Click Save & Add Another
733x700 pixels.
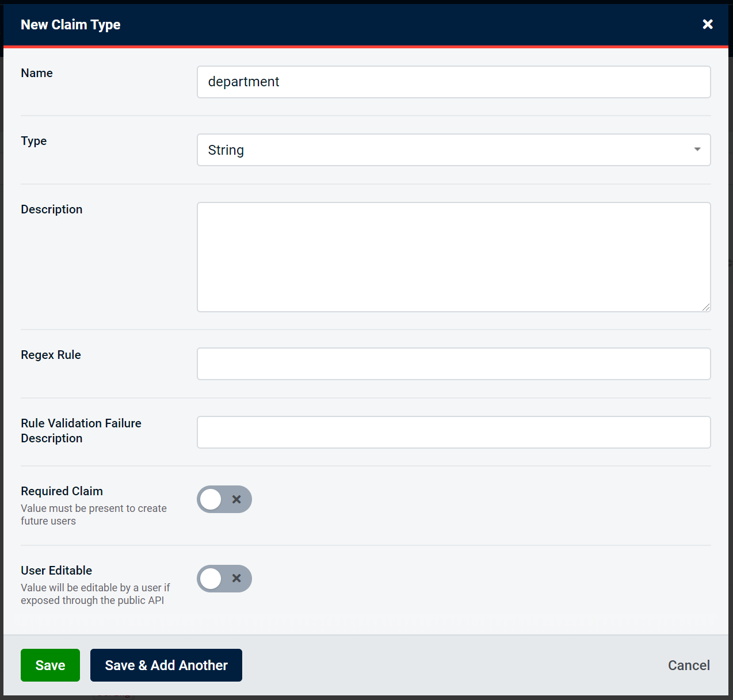tap(166, 665)
